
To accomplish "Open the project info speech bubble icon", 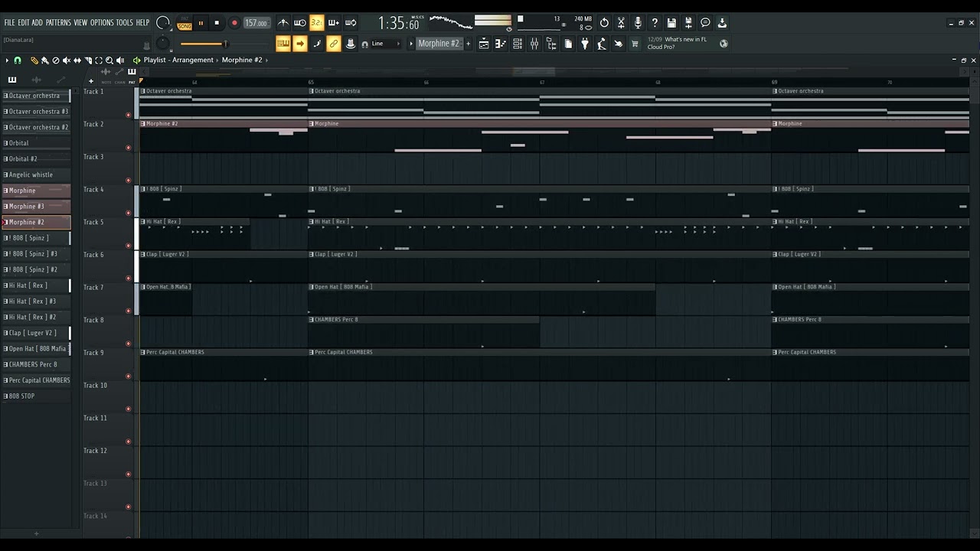I will [x=705, y=23].
